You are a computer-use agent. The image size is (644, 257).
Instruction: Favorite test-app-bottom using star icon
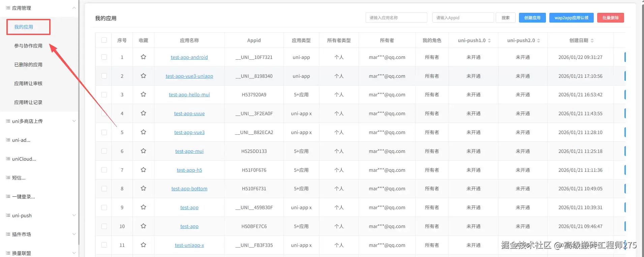click(143, 188)
